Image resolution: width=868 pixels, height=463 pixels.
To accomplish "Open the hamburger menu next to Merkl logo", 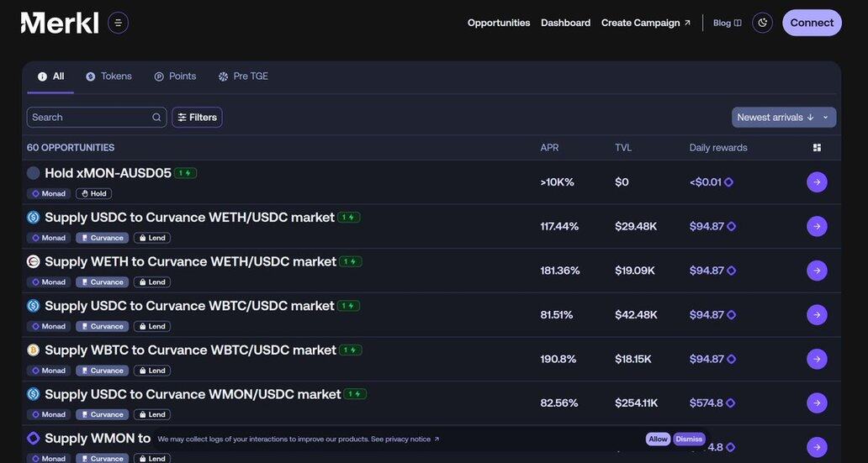I will [118, 23].
